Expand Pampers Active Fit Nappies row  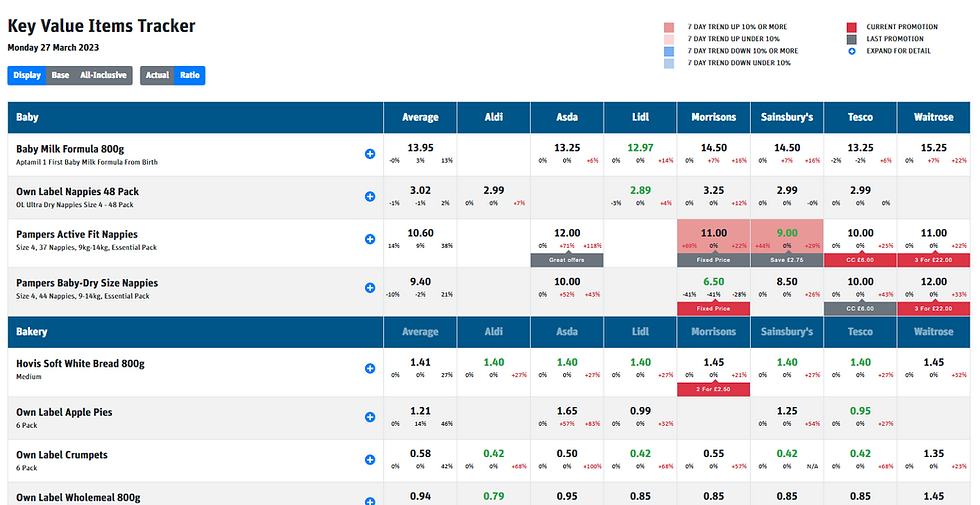pos(370,239)
